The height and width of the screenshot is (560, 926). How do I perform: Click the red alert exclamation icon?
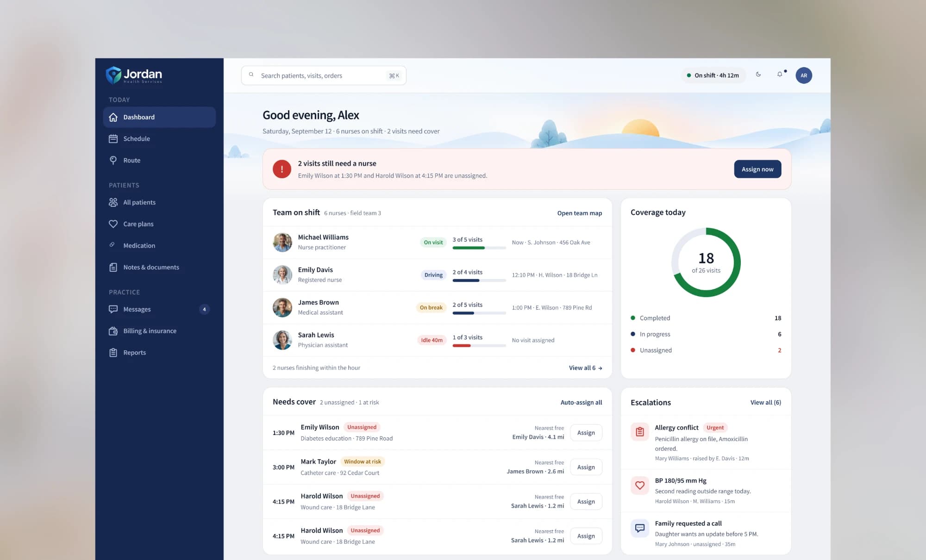pyautogui.click(x=282, y=169)
